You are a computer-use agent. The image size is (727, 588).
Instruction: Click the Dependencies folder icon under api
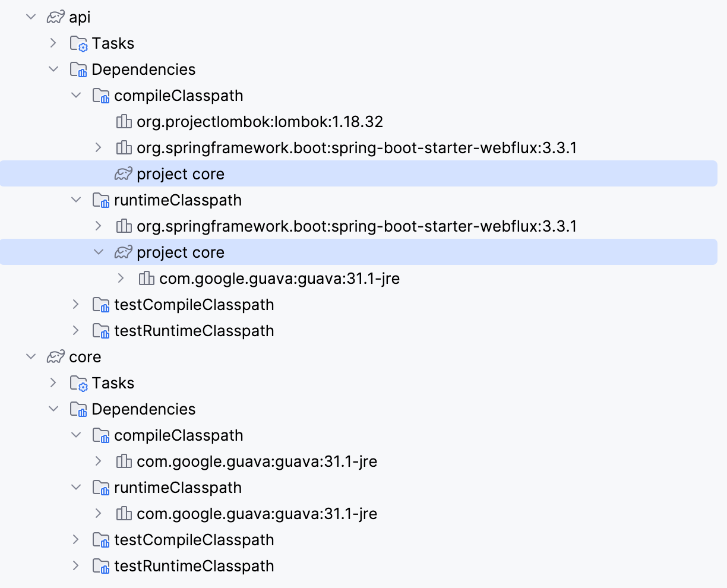(x=78, y=69)
